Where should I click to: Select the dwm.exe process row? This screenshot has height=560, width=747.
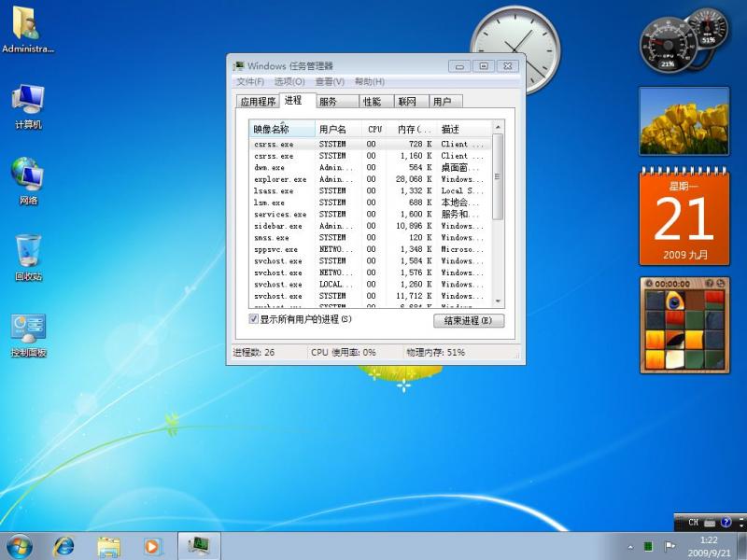point(370,168)
